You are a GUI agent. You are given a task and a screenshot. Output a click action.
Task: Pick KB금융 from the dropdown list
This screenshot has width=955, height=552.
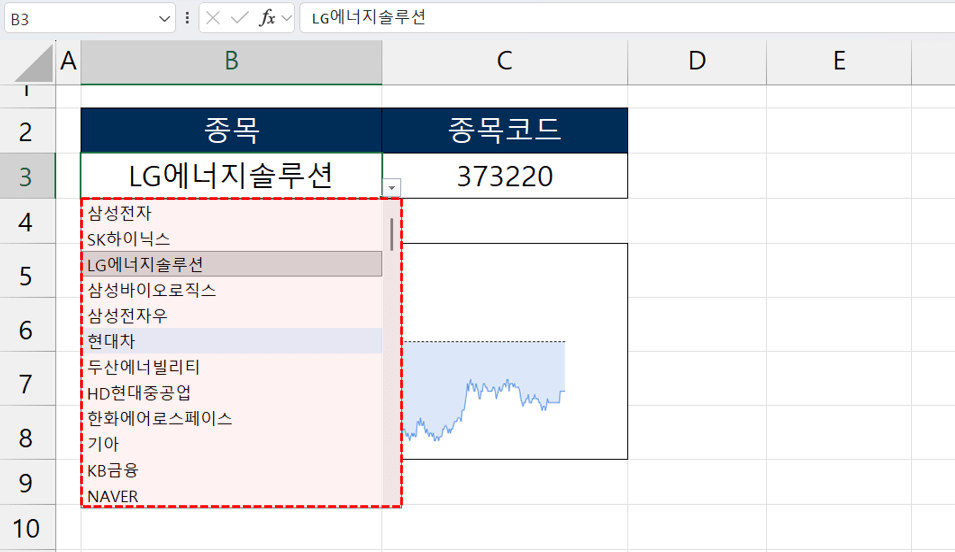click(232, 470)
